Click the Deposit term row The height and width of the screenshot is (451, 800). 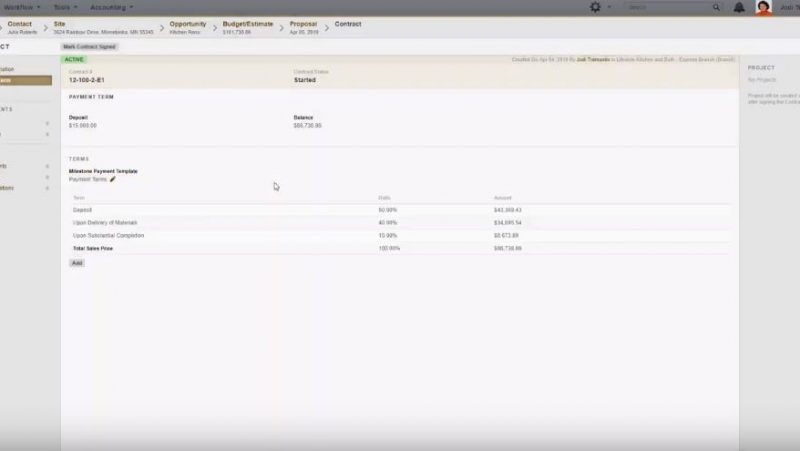point(83,209)
